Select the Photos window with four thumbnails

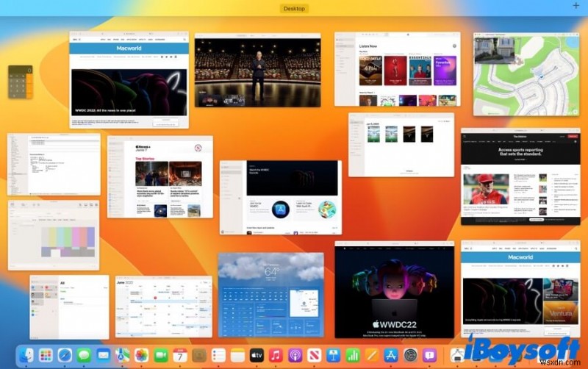point(401,145)
